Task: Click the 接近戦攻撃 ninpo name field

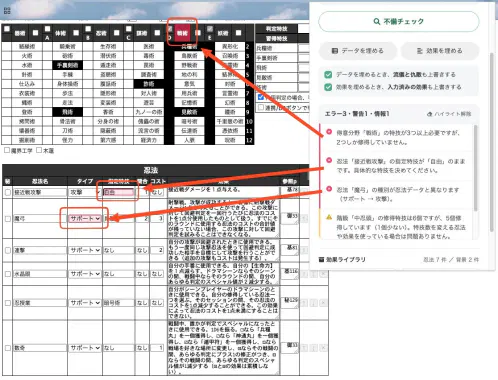Action: coord(40,192)
